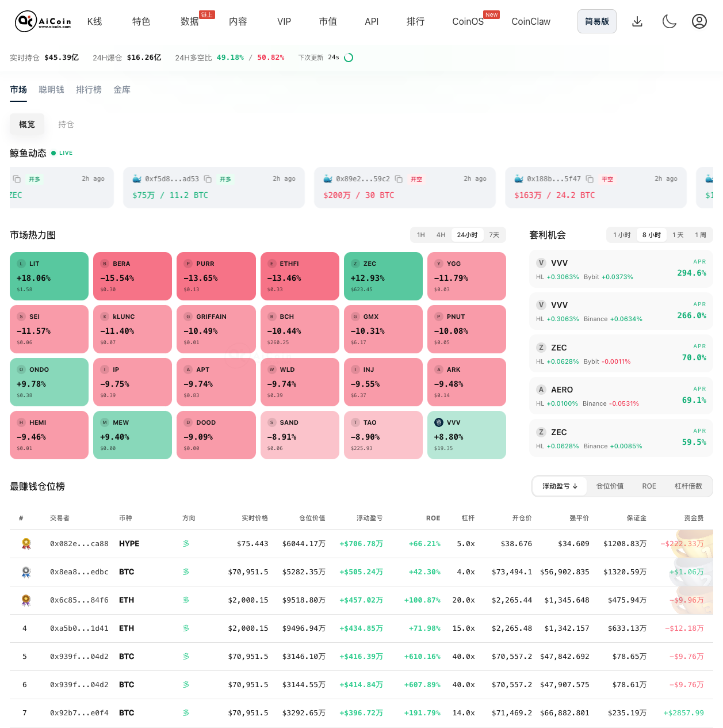Click the AERO badge in arbitrage list

click(x=541, y=390)
